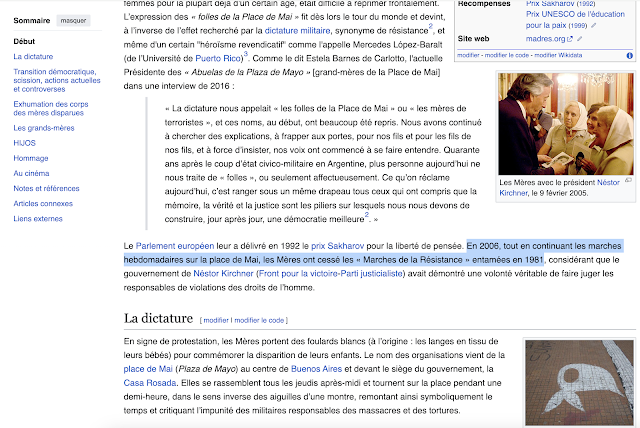Go to Liens externes in the sidebar
The image size is (640, 428).
pyautogui.click(x=38, y=218)
